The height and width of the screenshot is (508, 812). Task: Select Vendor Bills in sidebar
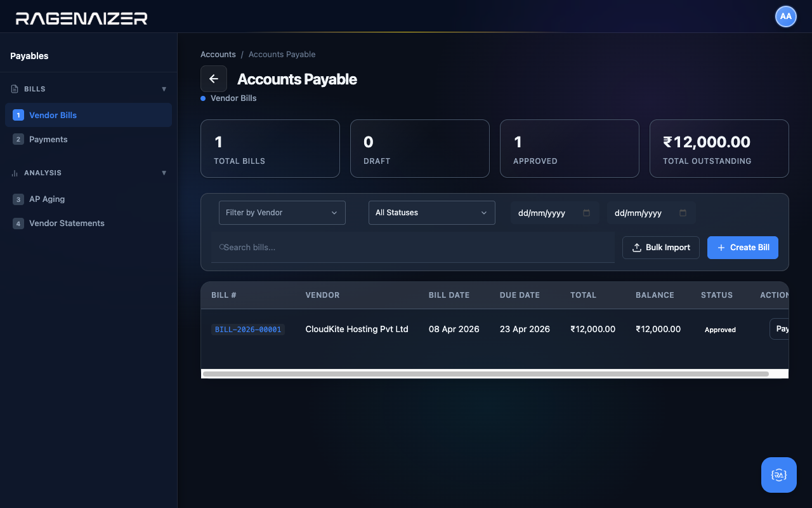(x=88, y=115)
